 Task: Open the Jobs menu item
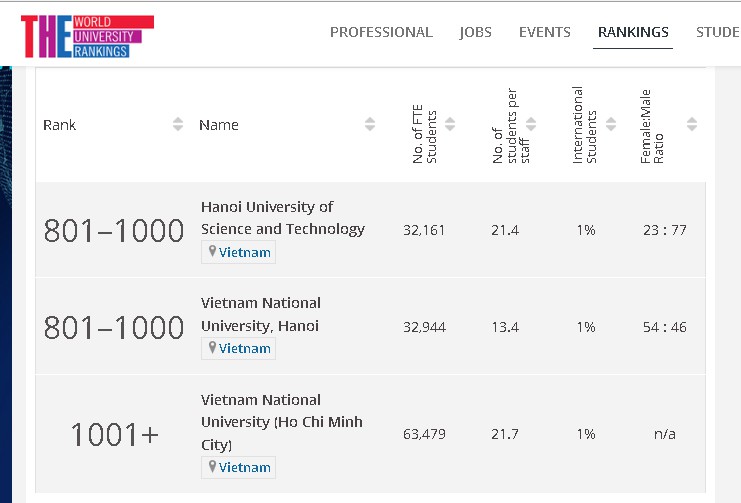tap(476, 32)
